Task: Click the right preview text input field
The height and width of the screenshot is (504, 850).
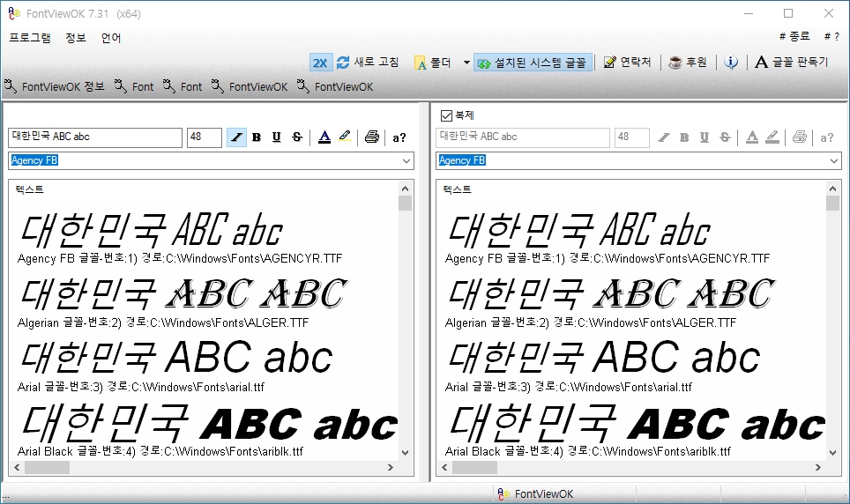Action: [x=523, y=137]
